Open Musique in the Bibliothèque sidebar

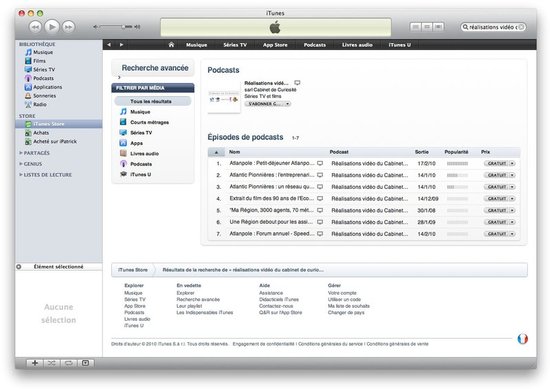tap(43, 52)
